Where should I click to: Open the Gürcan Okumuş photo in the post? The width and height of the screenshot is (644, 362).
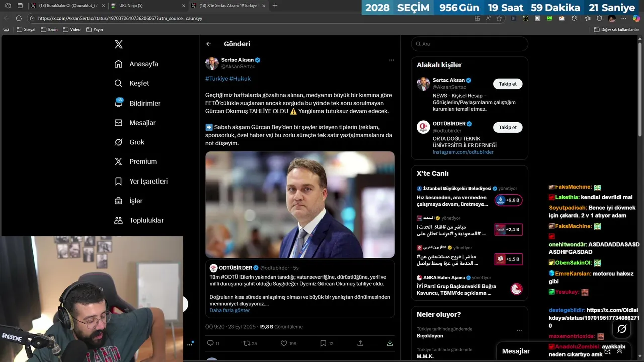[300, 205]
